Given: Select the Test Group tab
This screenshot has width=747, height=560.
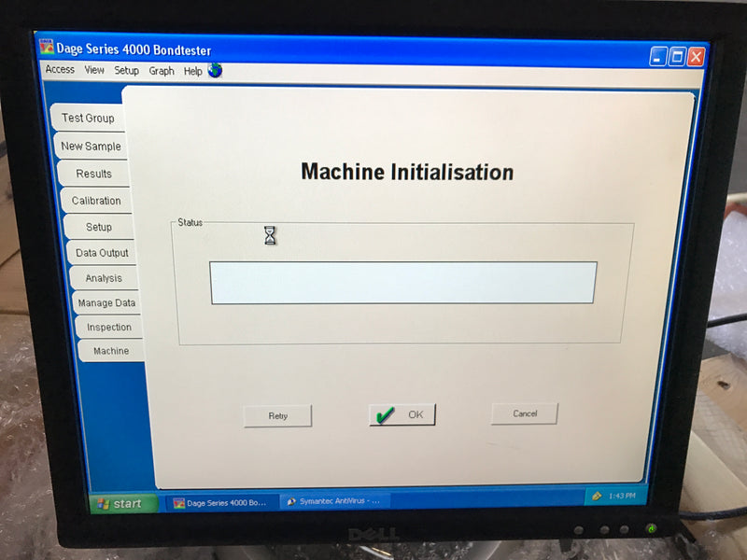Looking at the screenshot, I should [x=89, y=119].
